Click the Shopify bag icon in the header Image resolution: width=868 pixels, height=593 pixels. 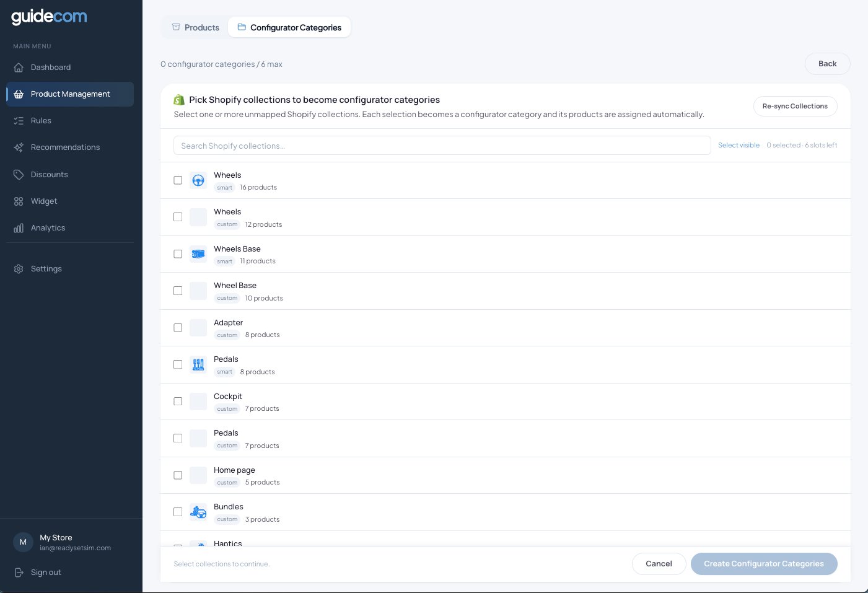coord(179,99)
